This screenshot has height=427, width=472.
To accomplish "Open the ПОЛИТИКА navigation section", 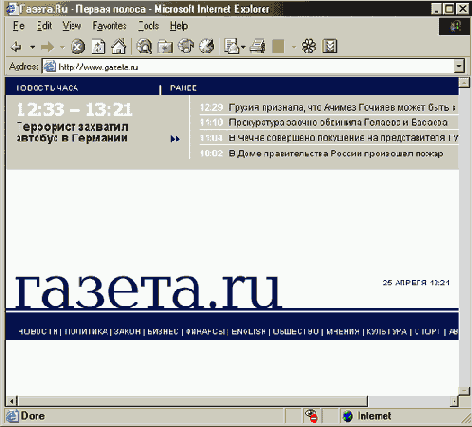I will point(86,332).
